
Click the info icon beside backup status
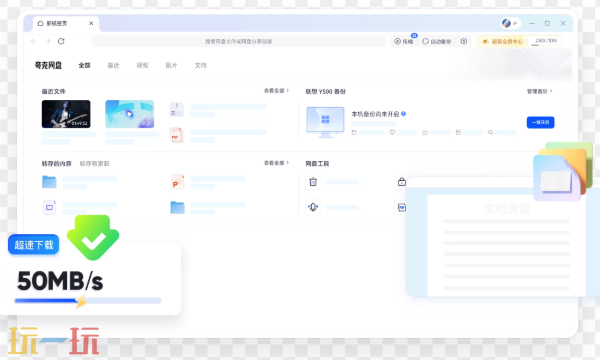coord(404,114)
